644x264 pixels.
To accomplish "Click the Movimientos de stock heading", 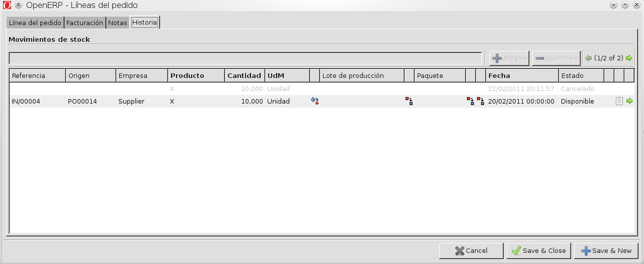I will point(49,39).
